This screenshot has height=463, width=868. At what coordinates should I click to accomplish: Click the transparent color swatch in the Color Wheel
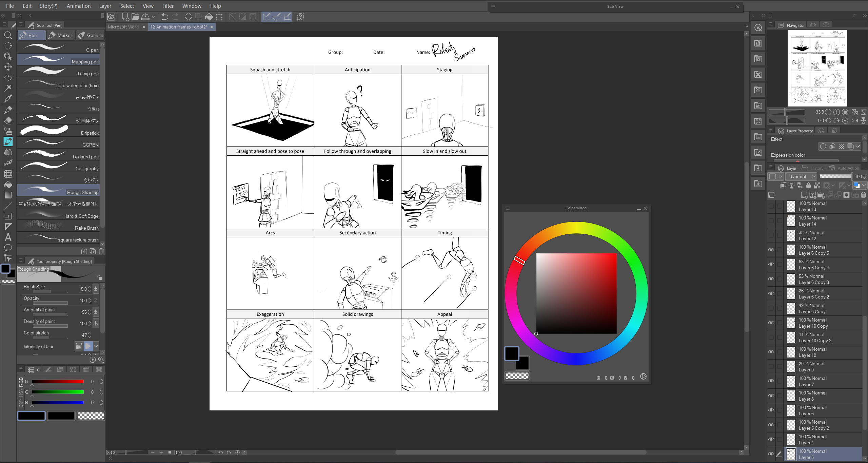tap(517, 376)
